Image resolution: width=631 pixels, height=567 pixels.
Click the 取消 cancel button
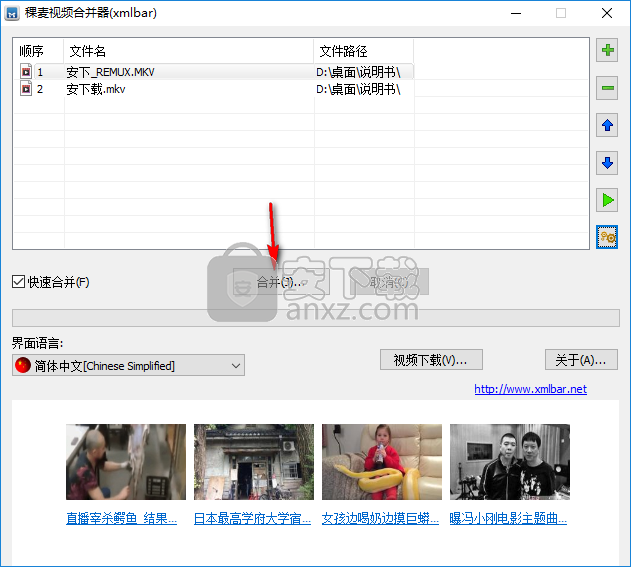pyautogui.click(x=389, y=282)
